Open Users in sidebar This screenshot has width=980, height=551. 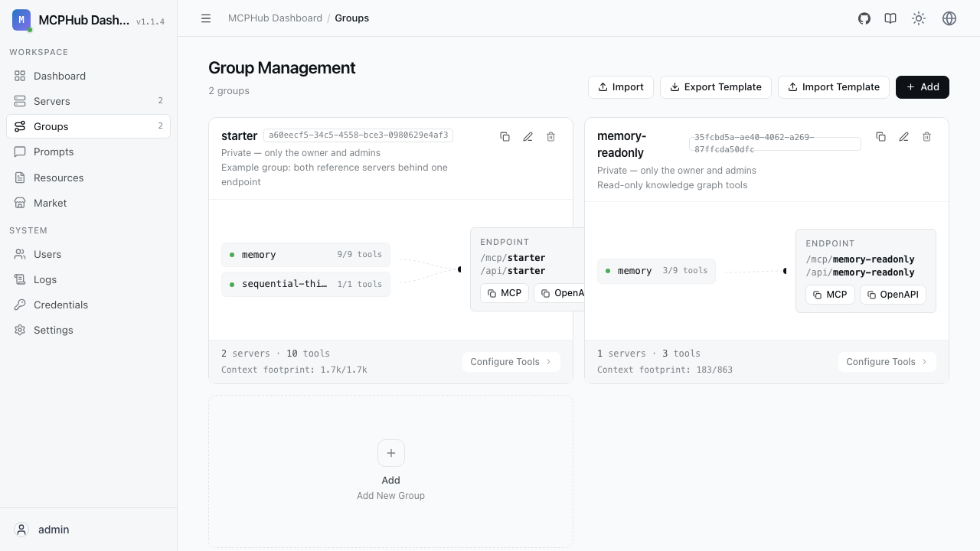[x=88, y=254]
